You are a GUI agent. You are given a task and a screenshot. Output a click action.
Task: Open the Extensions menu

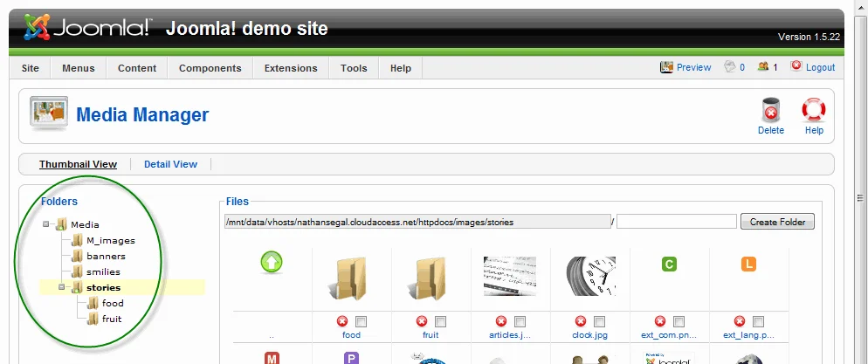coord(291,68)
